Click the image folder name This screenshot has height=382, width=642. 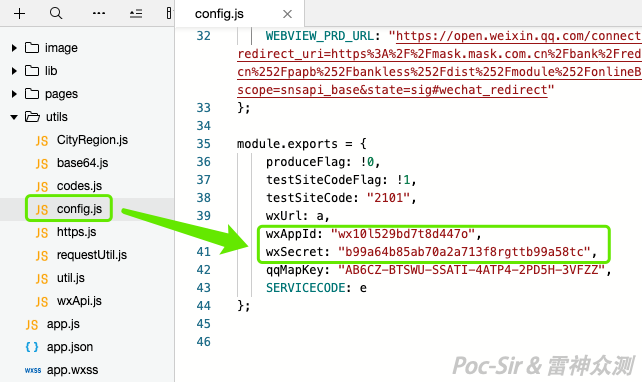pos(61,48)
